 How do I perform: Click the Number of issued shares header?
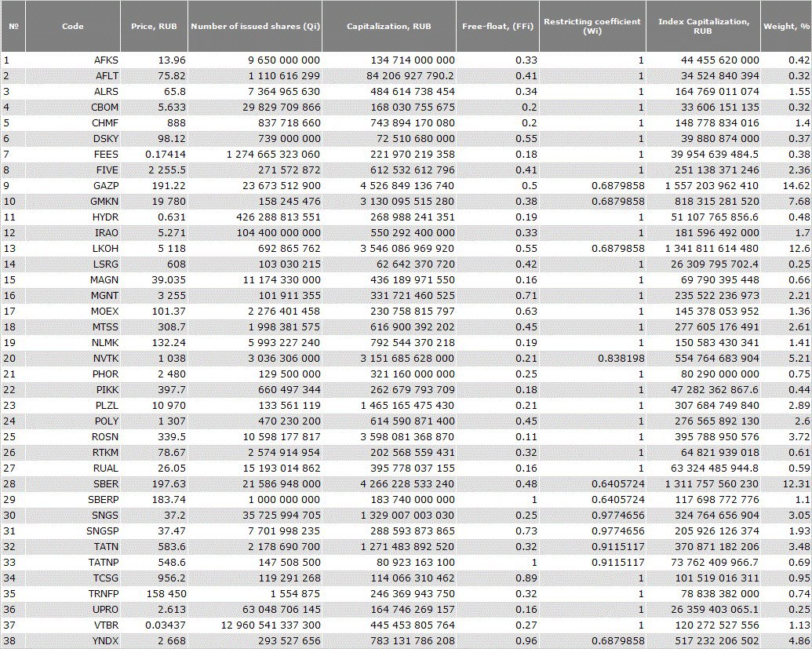(255, 27)
